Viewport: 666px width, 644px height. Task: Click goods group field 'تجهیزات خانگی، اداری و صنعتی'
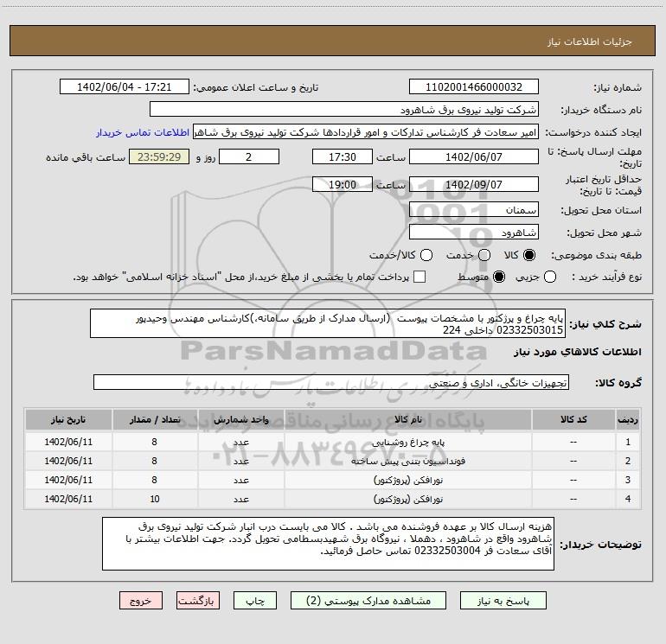331,382
